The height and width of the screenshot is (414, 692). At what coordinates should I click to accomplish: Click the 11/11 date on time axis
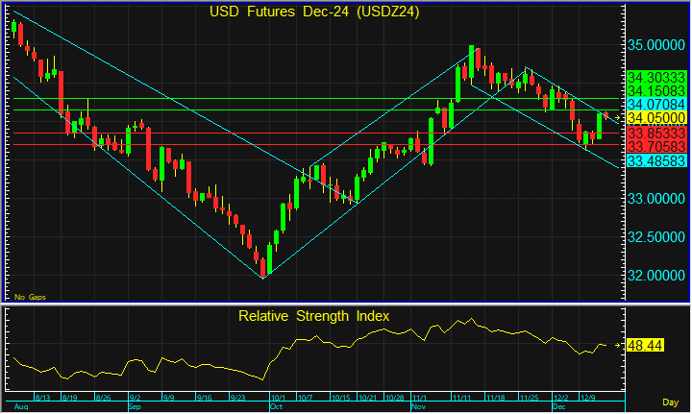click(465, 398)
